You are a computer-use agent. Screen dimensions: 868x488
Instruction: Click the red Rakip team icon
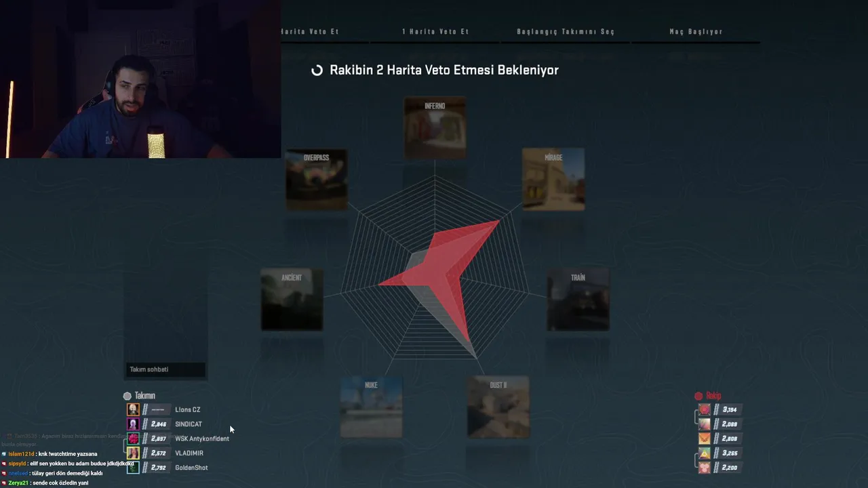[x=698, y=396]
